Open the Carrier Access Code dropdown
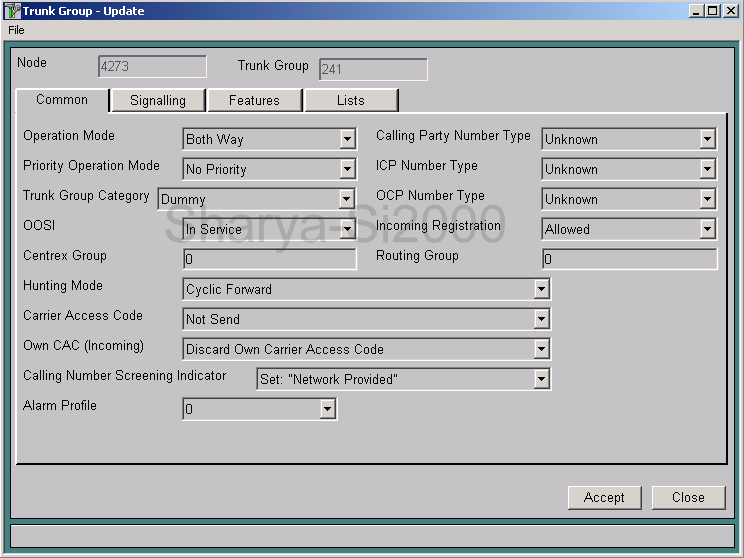This screenshot has height=558, width=744. tap(541, 319)
